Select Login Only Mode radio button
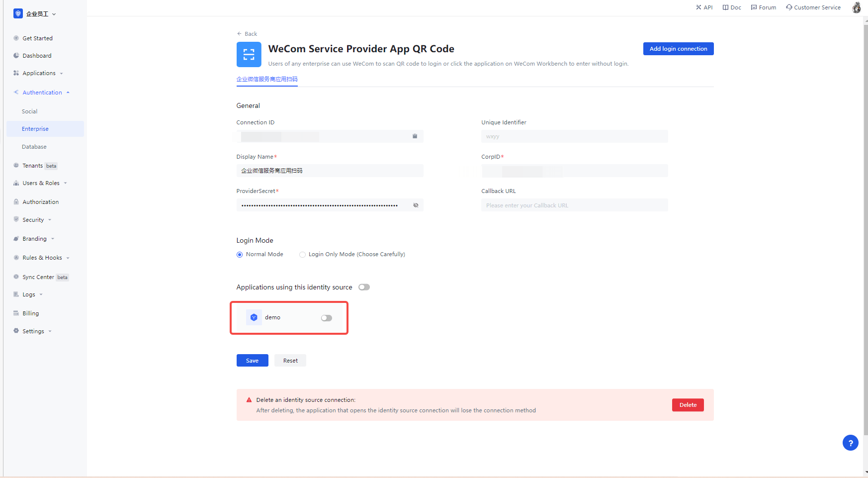868x478 pixels. click(302, 255)
